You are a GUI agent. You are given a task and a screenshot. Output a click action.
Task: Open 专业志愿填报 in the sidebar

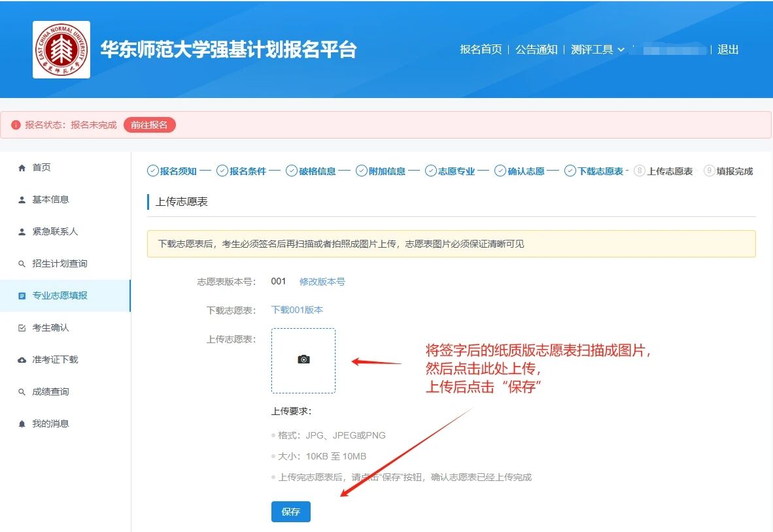click(x=60, y=295)
